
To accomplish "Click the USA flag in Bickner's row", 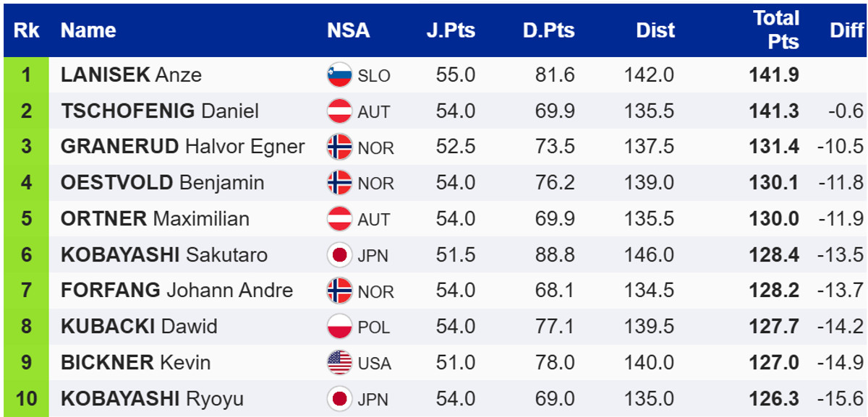I will click(339, 362).
